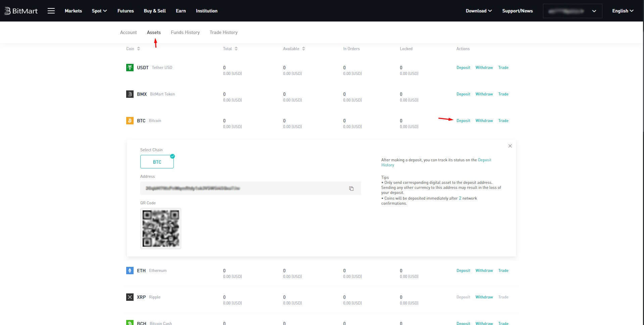Click Withdraw for Ethereum
Viewport: 644px width, 325px height.
(484, 271)
